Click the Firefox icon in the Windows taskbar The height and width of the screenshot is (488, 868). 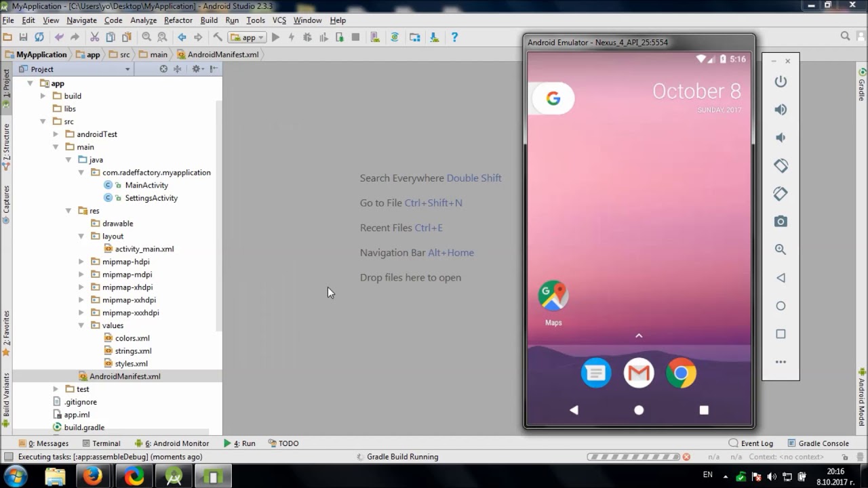point(93,476)
